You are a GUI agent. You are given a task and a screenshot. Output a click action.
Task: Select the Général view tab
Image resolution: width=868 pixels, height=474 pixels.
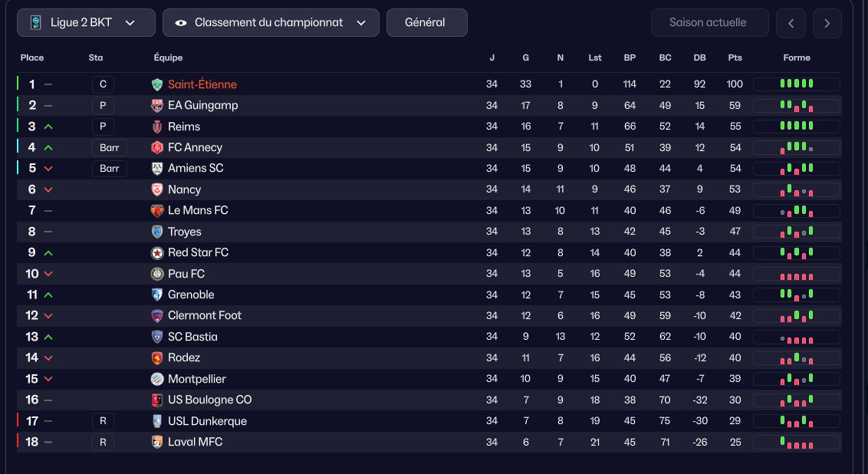pos(426,23)
